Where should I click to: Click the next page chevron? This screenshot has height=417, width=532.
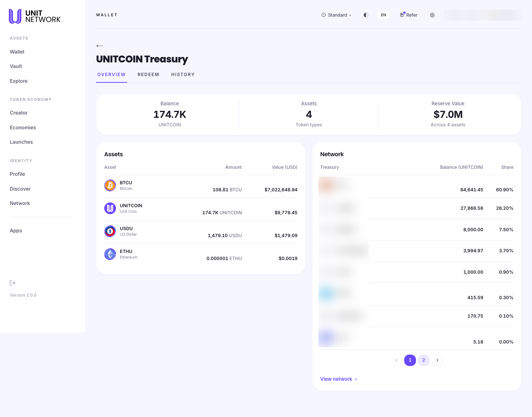tap(437, 360)
